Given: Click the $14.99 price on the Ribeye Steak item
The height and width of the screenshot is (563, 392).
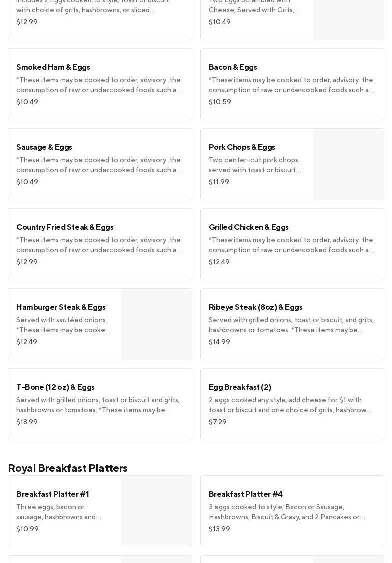Looking at the screenshot, I should pos(219,342).
